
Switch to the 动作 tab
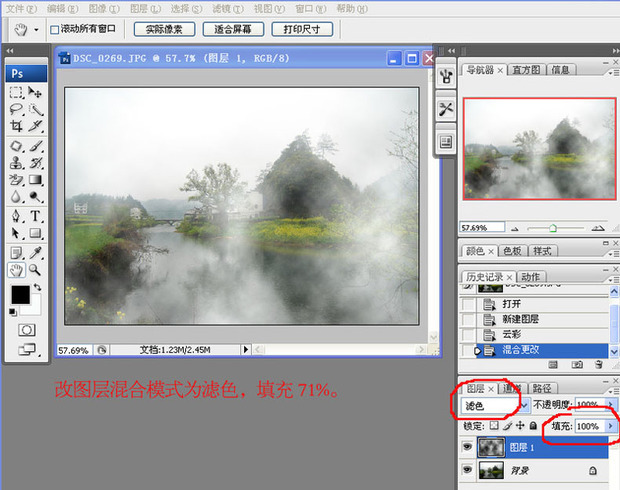(531, 277)
